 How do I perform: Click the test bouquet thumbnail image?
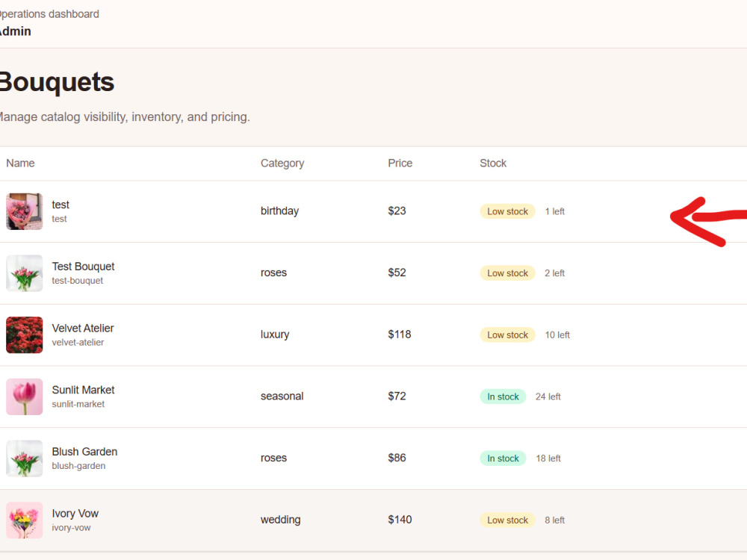pos(25,211)
